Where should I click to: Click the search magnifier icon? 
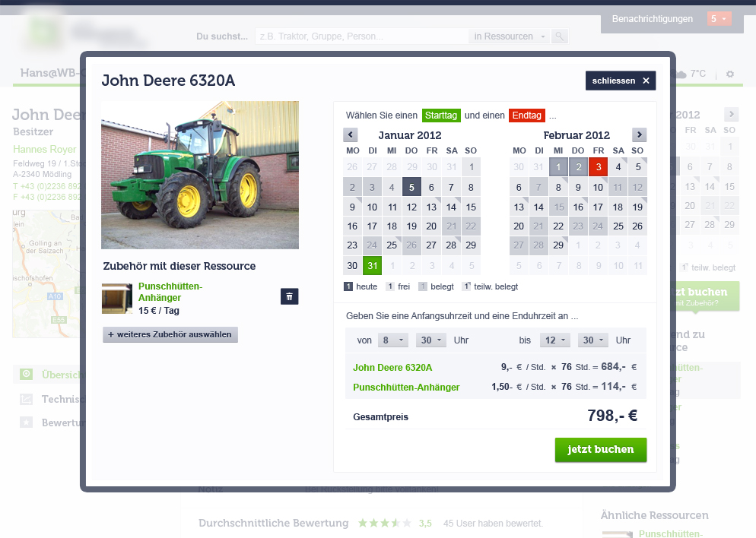point(559,36)
